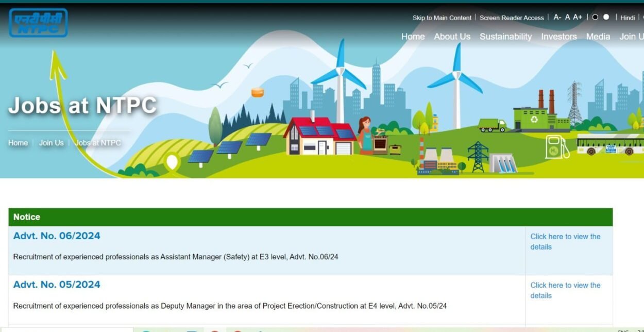The image size is (644, 332).
Task: Reset font size with the plain A button
Action: click(x=567, y=17)
